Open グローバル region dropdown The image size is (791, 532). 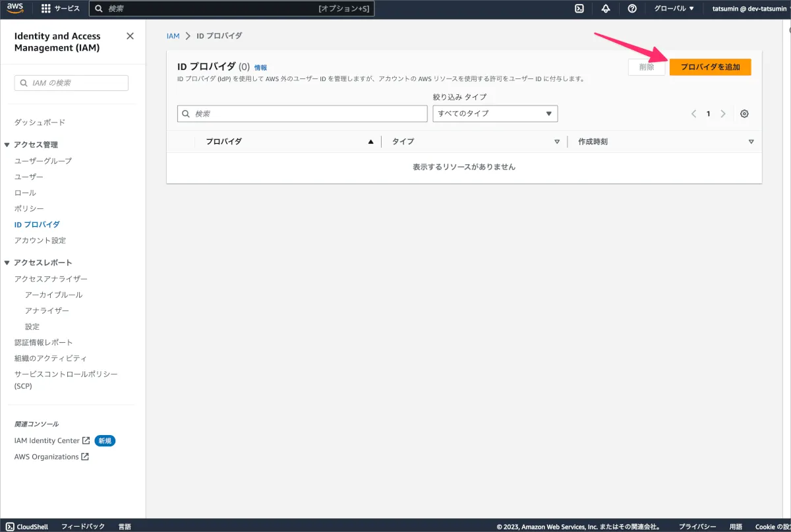[674, 9]
